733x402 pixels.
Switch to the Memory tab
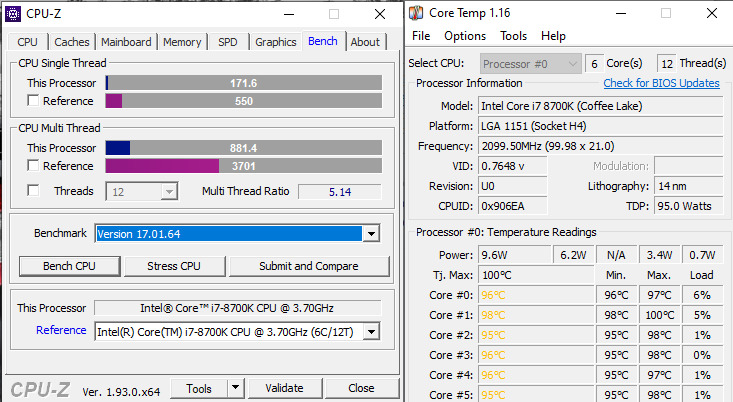click(x=182, y=42)
